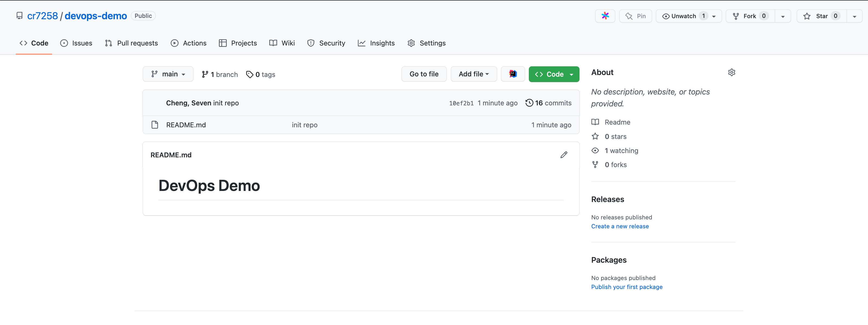Click the Go to file button
This screenshot has width=868, height=325.
(423, 74)
